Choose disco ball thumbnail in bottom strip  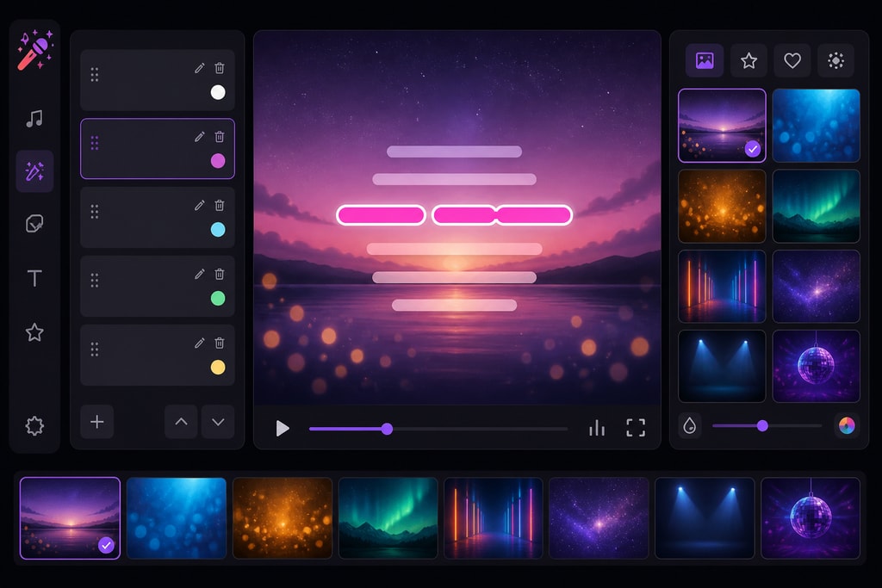(x=811, y=518)
